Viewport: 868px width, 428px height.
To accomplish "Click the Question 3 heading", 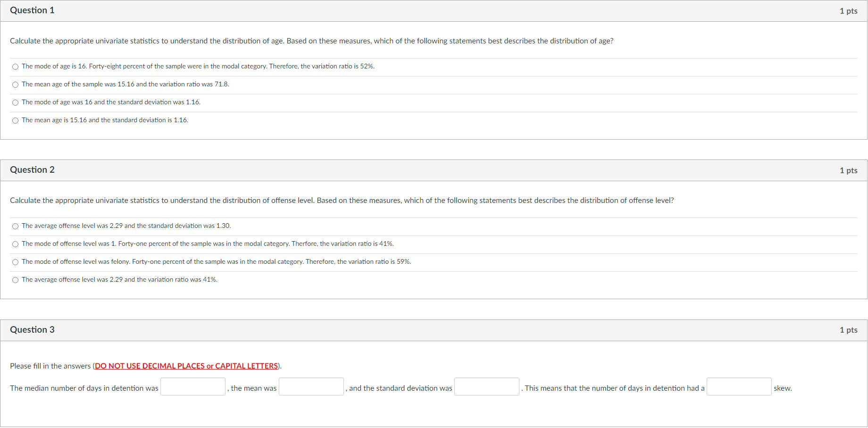I will (32, 329).
